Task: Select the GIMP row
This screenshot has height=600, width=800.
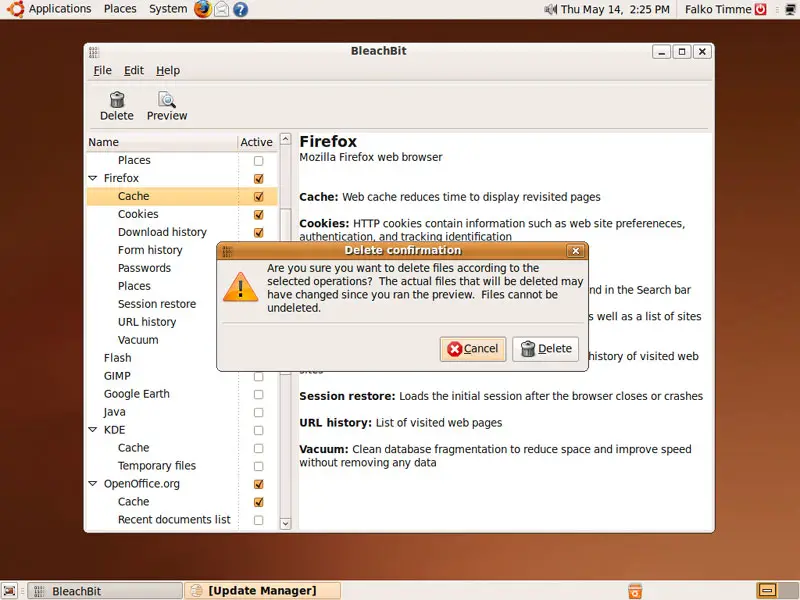Action: (182, 376)
